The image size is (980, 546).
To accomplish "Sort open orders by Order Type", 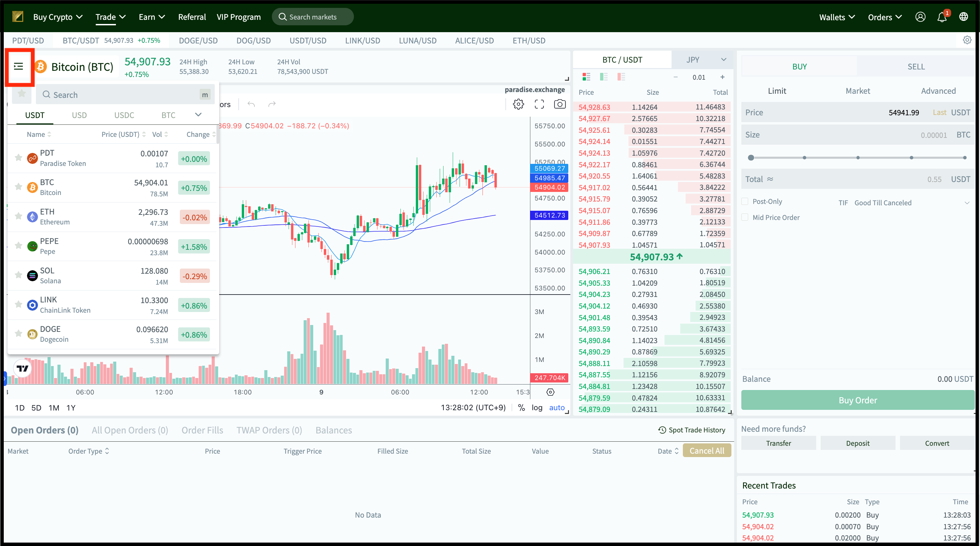I will (89, 451).
